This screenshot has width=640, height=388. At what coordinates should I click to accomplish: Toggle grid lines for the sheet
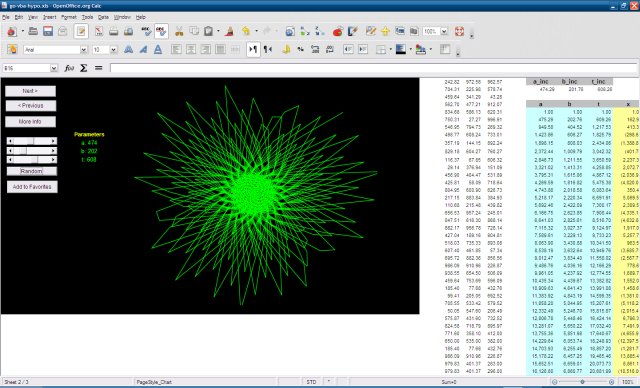(x=445, y=49)
